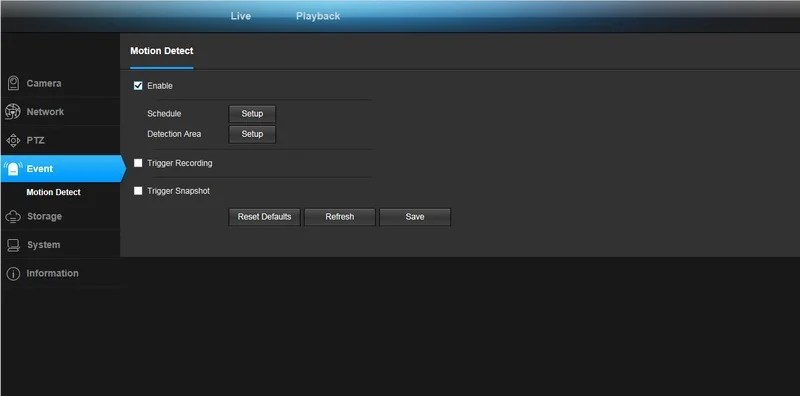The width and height of the screenshot is (800, 396).
Task: Click the Information circle icon
Action: [13, 274]
